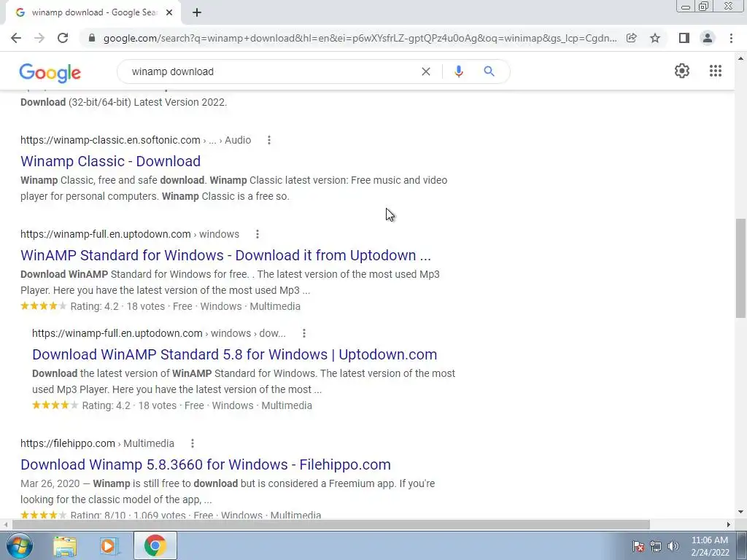Open the volume speaker tray icon
Viewport: 747px width, 560px height.
673,546
